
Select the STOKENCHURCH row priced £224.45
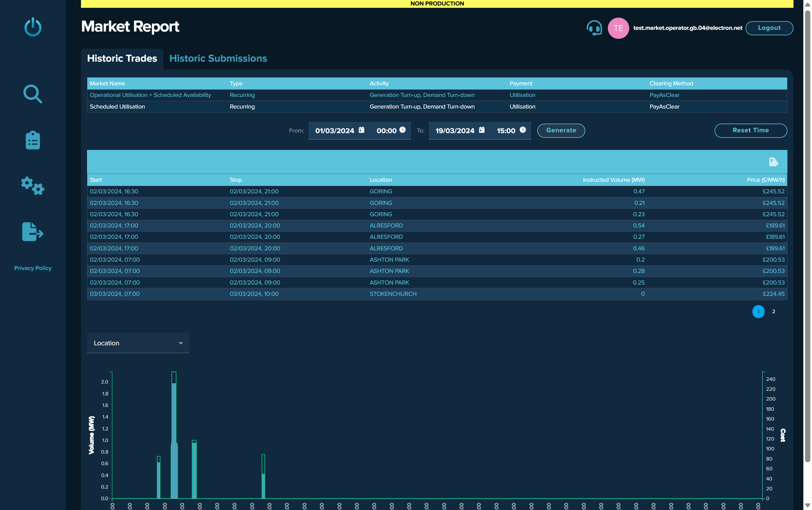437,294
